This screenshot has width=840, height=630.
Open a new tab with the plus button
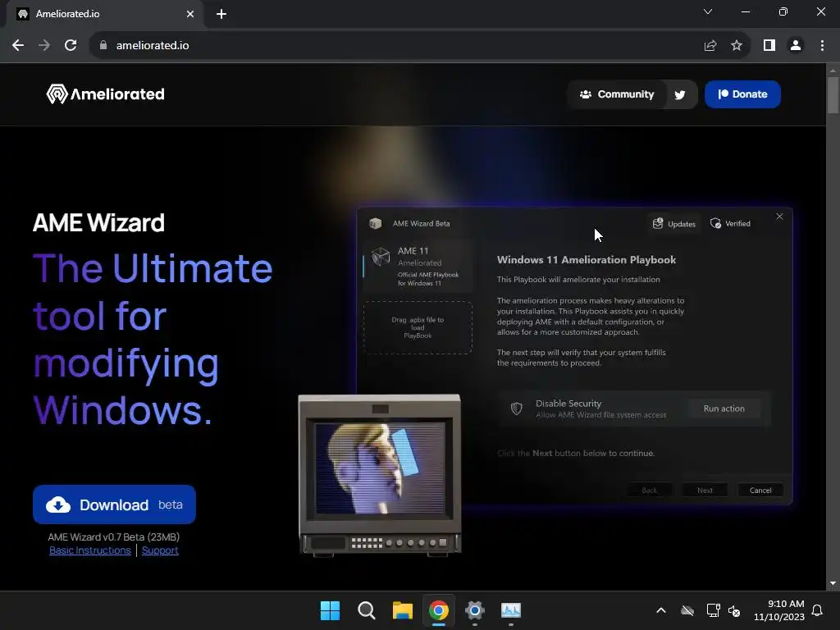pos(221,14)
